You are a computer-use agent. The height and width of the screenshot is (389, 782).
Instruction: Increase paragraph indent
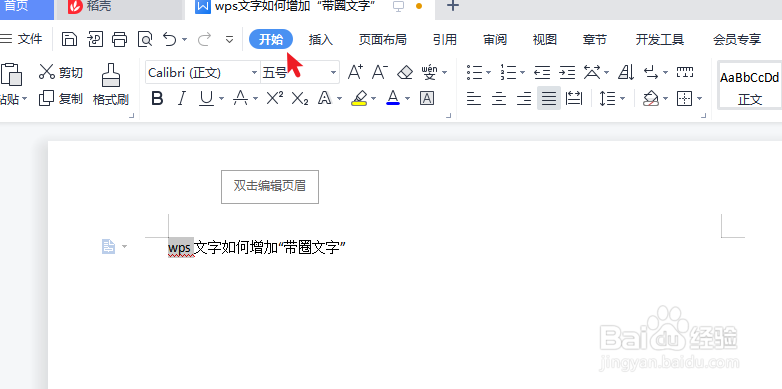coord(567,72)
